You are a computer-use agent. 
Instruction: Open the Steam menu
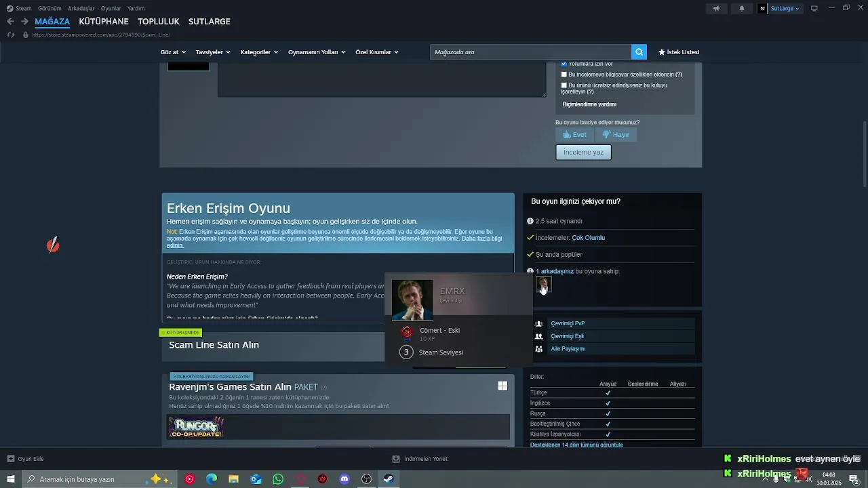pos(20,8)
